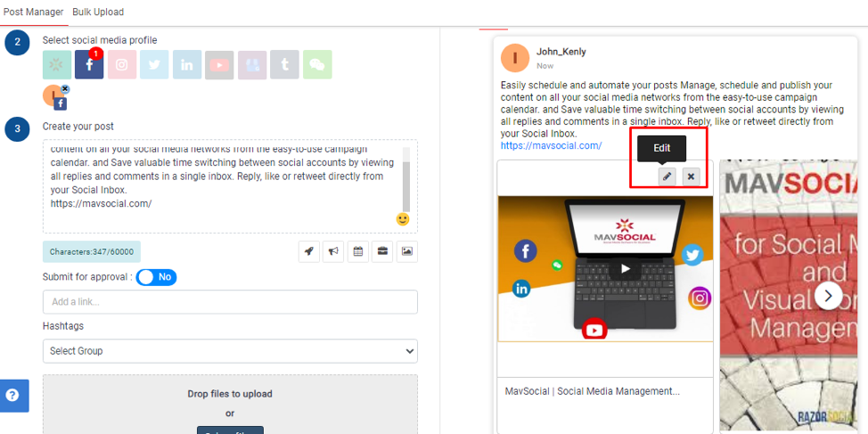Select the WeChat profile icon

(317, 65)
